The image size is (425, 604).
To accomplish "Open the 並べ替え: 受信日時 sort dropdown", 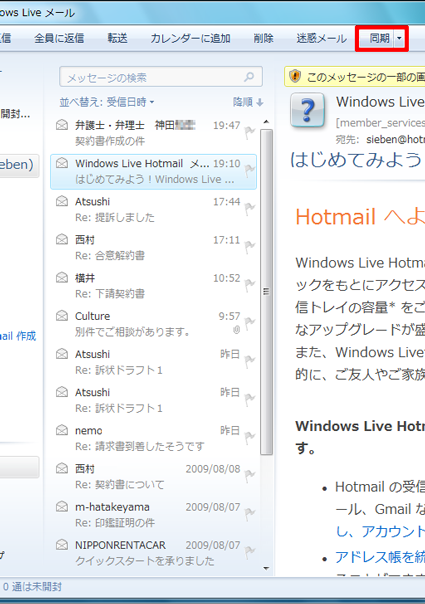I will (107, 102).
